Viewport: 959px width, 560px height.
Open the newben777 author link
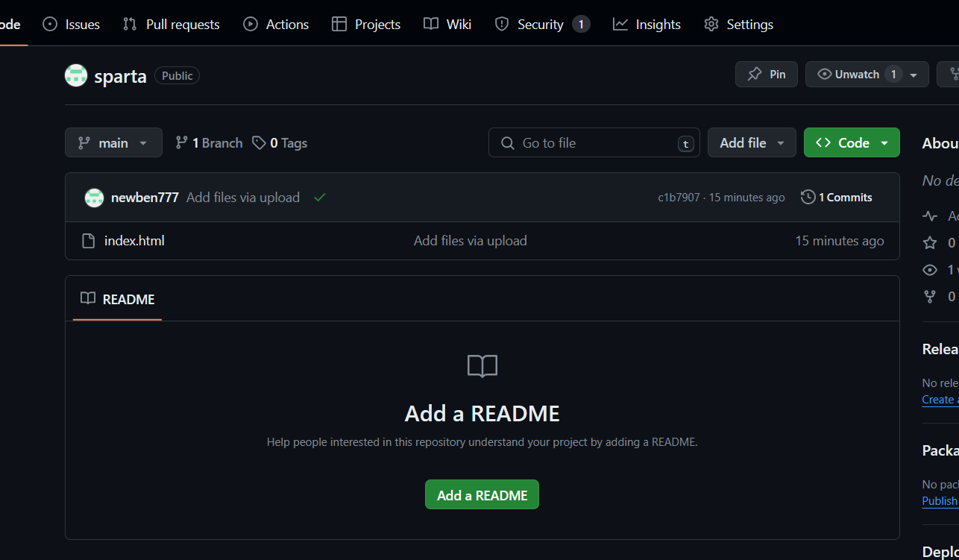click(145, 198)
